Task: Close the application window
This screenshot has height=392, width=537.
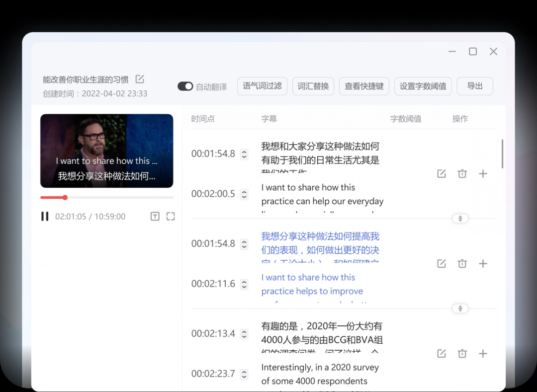Action: coord(494,51)
